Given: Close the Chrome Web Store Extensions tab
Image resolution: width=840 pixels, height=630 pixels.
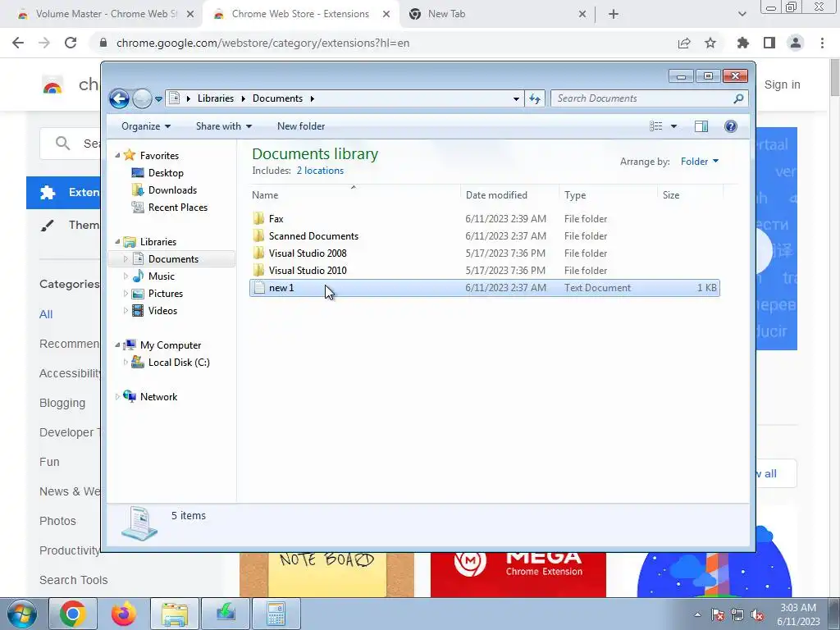Looking at the screenshot, I should (x=386, y=15).
